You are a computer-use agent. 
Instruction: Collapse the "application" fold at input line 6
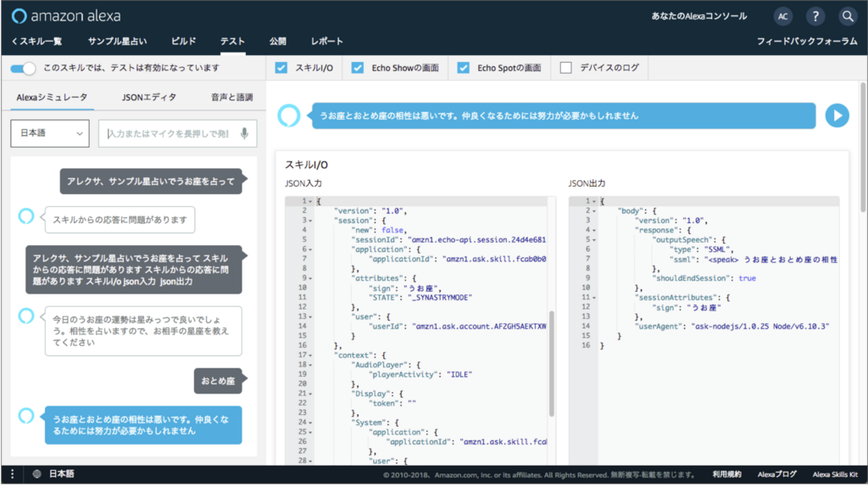tap(310, 249)
